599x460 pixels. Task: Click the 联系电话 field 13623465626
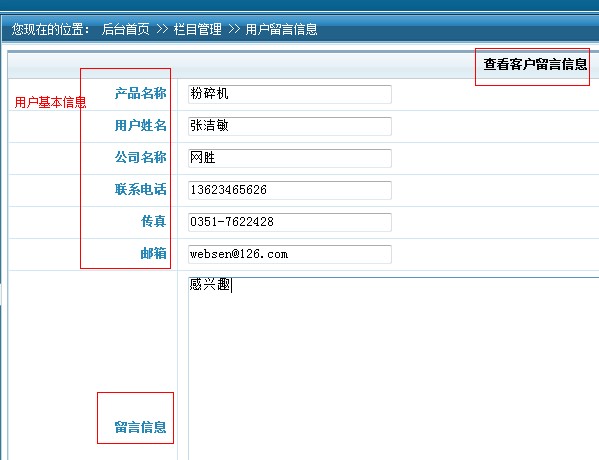(x=290, y=190)
